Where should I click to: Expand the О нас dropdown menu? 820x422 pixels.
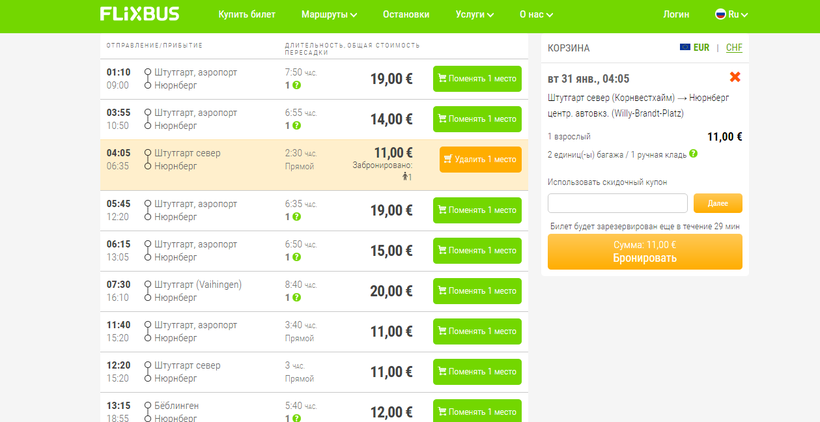(541, 15)
